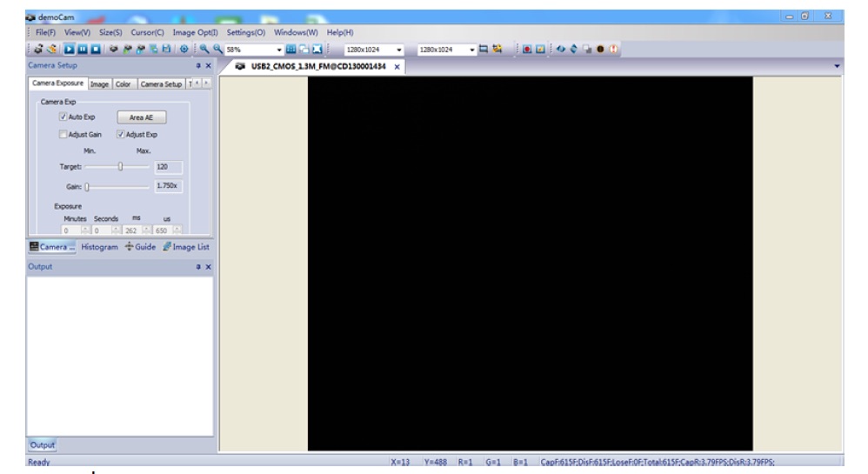This screenshot has width=868, height=474.
Task: Click the blue grid icon after zoom dropdown
Action: pos(290,50)
